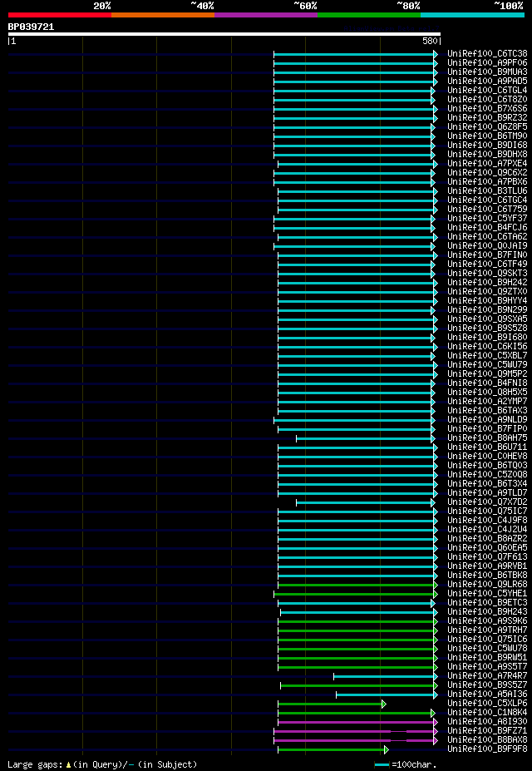Select the BP039721 query name
The height and width of the screenshot is (771, 532).
click(31, 27)
